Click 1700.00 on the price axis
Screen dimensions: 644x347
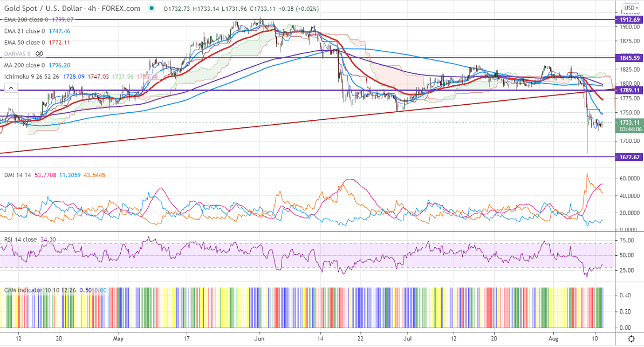[x=630, y=141]
